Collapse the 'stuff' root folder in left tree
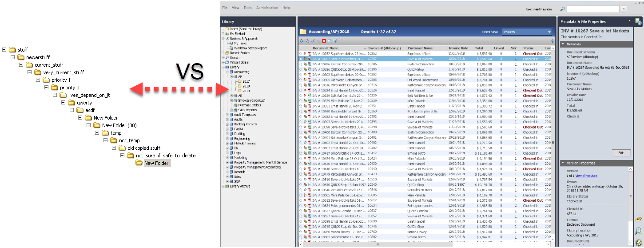 pos(4,50)
